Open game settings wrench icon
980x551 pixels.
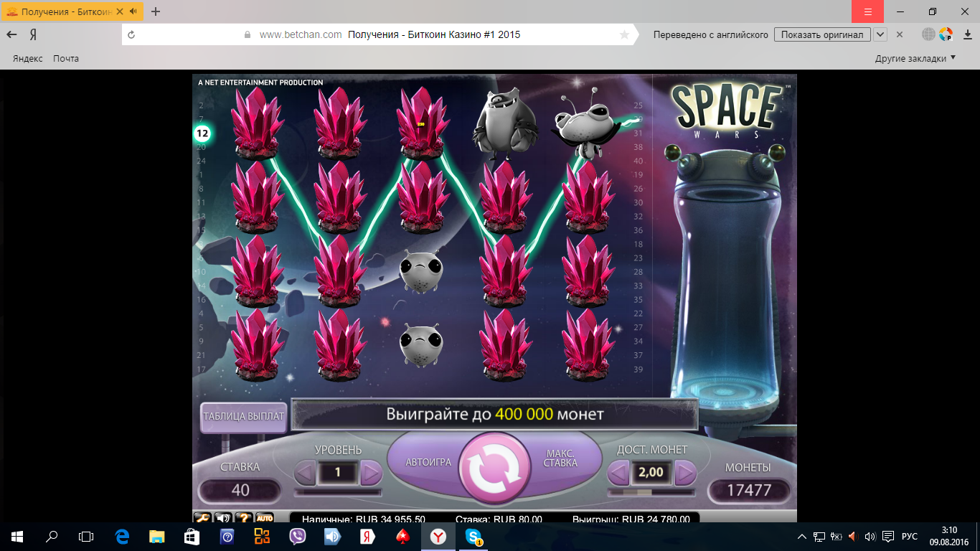pos(202,517)
